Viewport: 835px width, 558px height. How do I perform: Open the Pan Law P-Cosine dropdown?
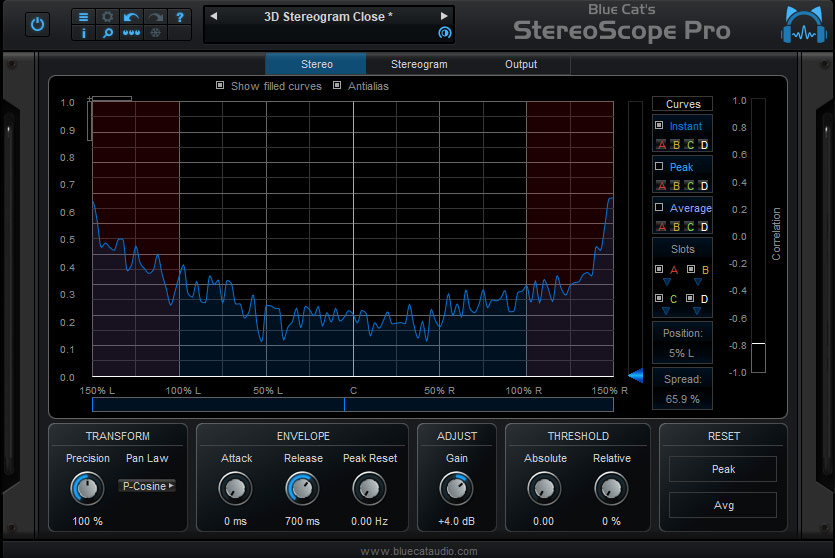pos(146,486)
